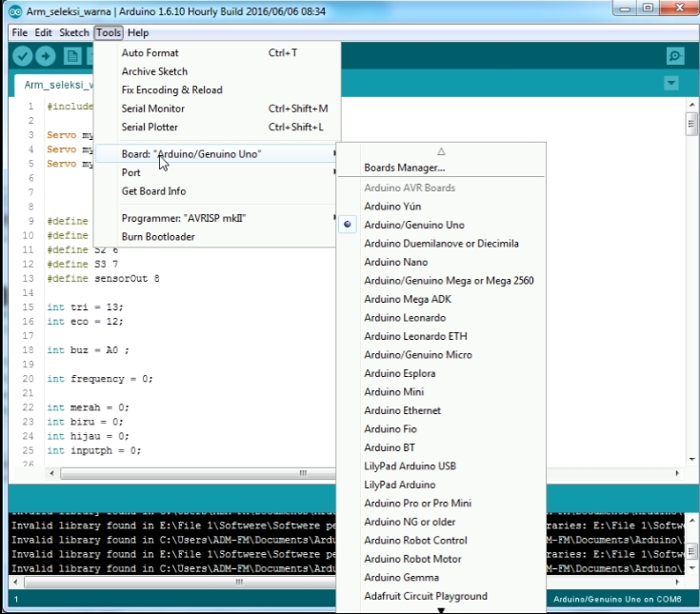Click the New sketch toolbar icon
Image resolution: width=700 pixels, height=614 pixels.
click(72, 56)
